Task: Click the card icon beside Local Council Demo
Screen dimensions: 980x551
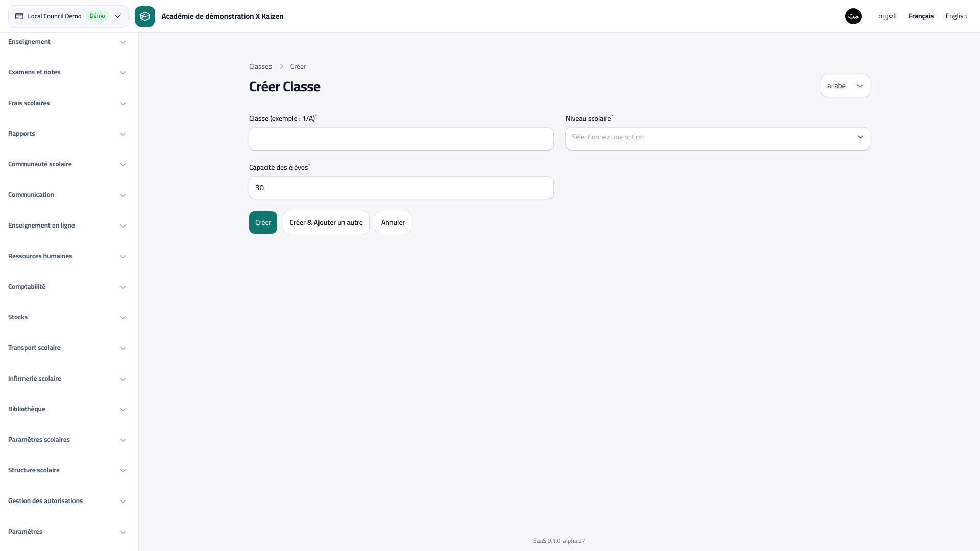Action: click(x=19, y=16)
